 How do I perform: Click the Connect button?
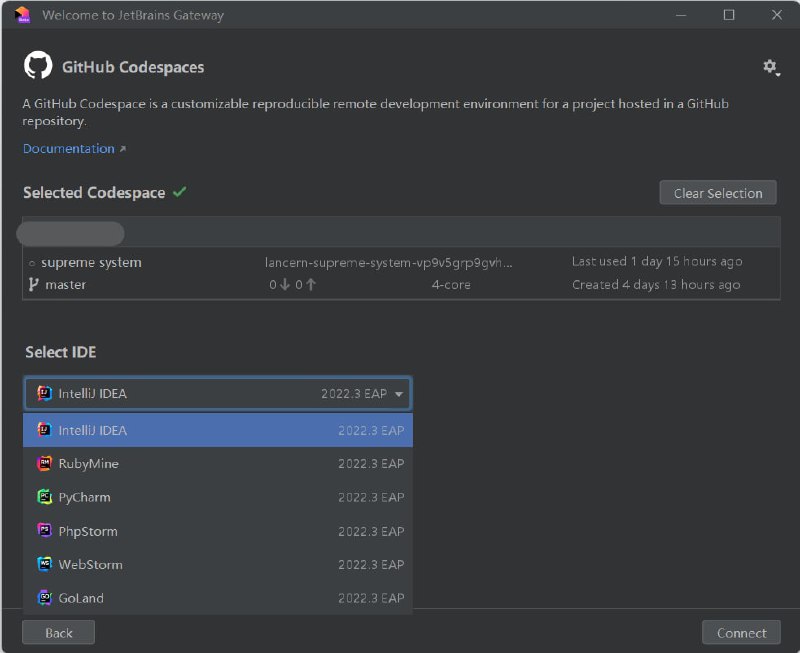741,633
